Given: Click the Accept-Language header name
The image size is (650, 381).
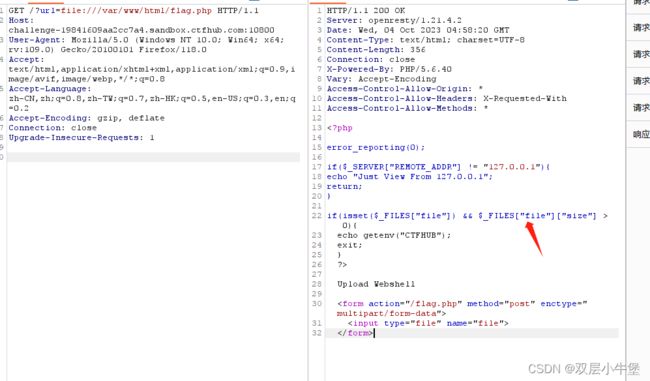Looking at the screenshot, I should click(x=50, y=89).
